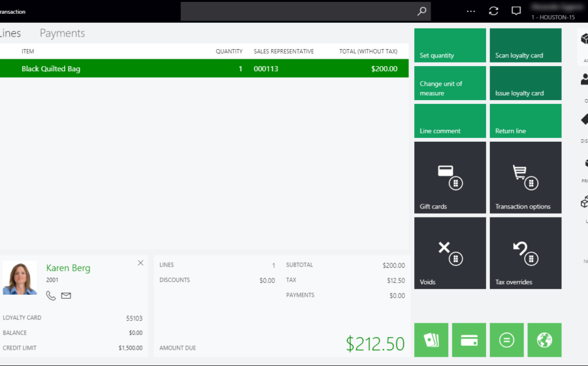Click Karen Berg's profile photo
The image size is (588, 366).
[x=20, y=278]
